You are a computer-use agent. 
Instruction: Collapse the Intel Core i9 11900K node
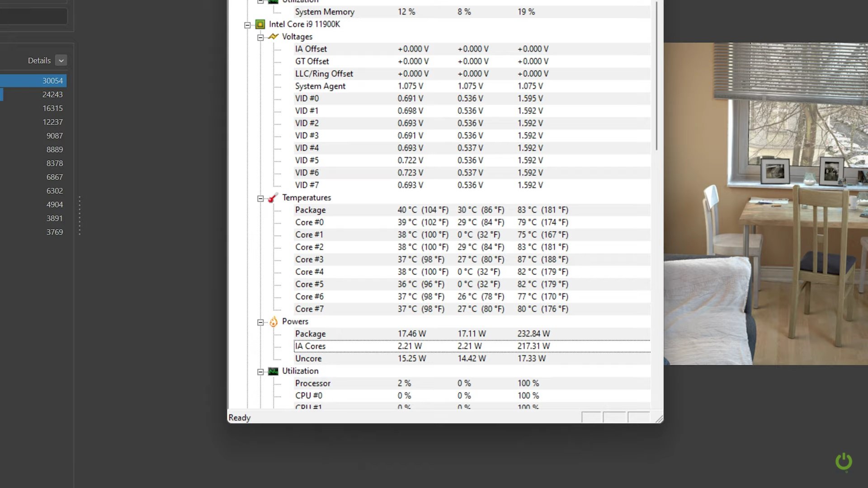[247, 25]
